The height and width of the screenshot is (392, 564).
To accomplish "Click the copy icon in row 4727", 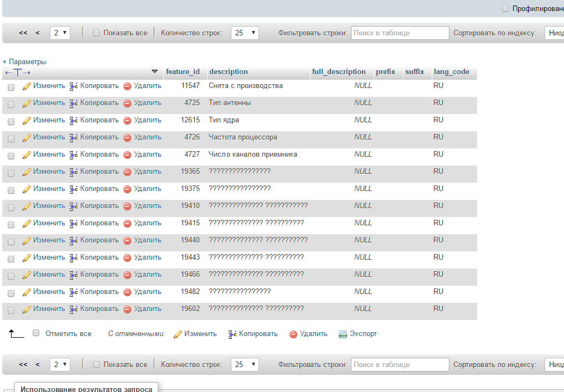I will point(74,155).
